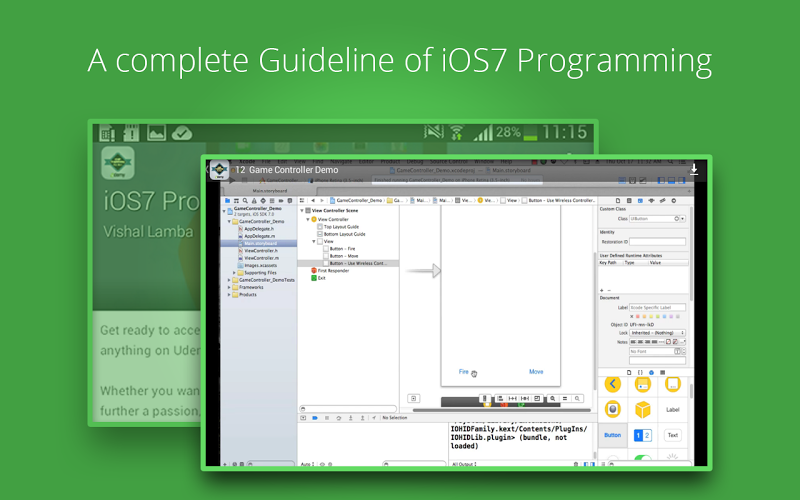This screenshot has height=500, width=800.
Task: Open the File inspector icon
Action: (618, 201)
